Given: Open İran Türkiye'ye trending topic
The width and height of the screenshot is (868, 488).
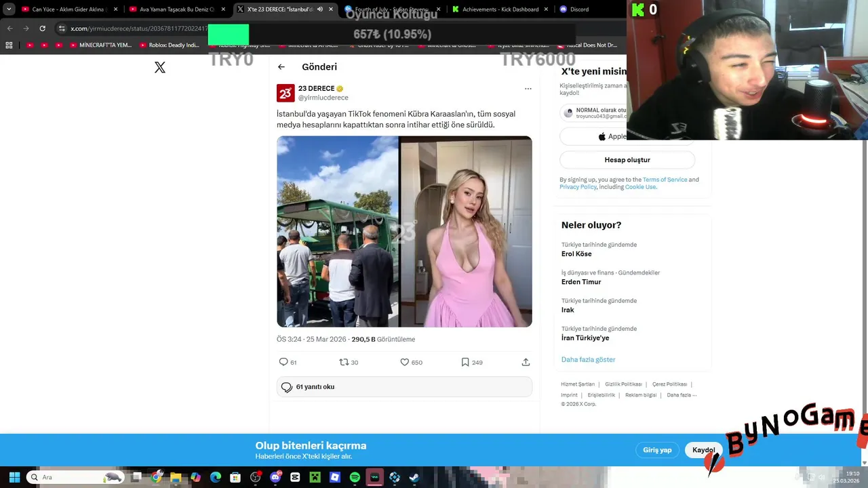Looking at the screenshot, I should point(585,338).
